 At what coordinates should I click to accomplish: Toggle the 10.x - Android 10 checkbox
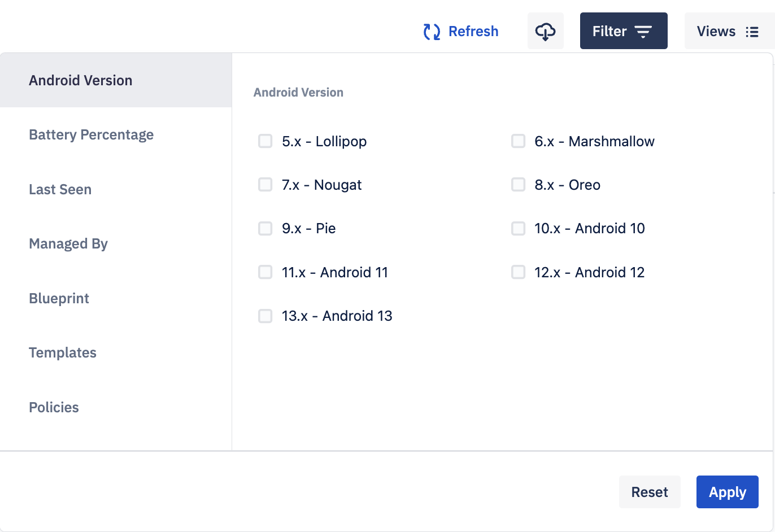(x=518, y=228)
